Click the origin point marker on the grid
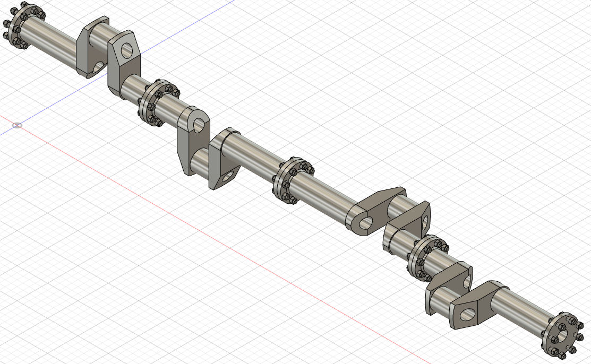Screen dimensions: 591x364 click(17, 125)
